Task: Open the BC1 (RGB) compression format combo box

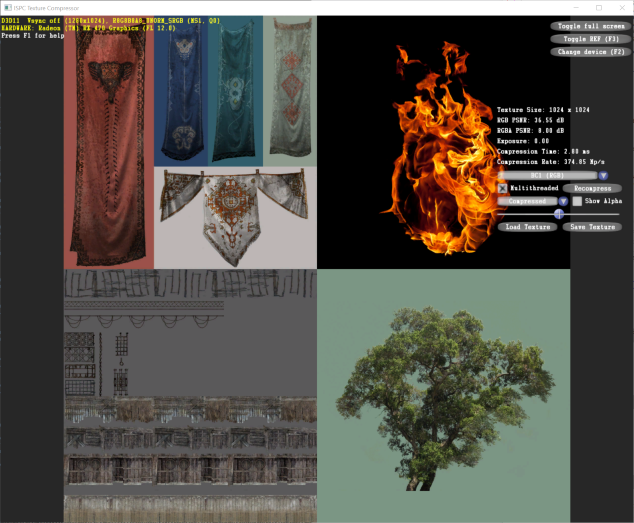Action: (547, 176)
